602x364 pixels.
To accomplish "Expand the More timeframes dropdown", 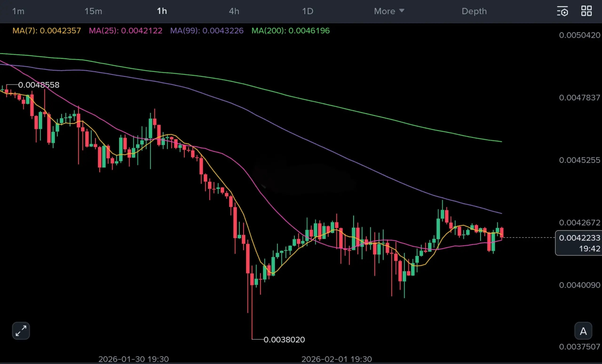I will [x=384, y=11].
